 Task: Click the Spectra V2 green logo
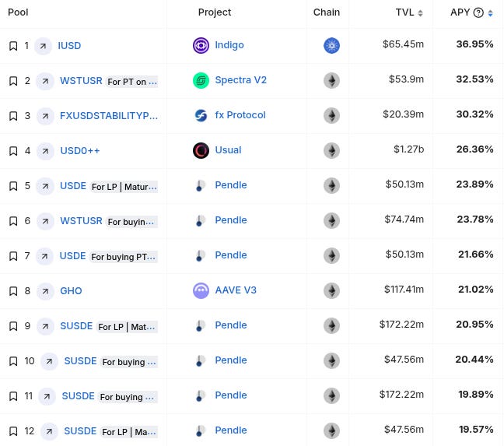click(201, 80)
